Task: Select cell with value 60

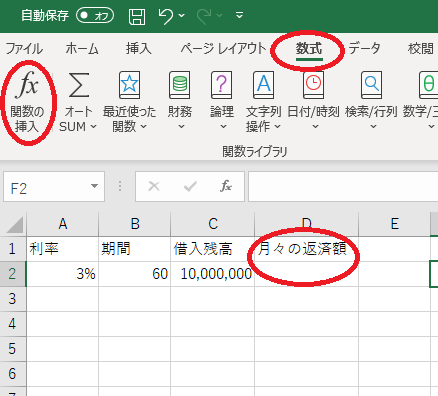Action: tap(135, 274)
